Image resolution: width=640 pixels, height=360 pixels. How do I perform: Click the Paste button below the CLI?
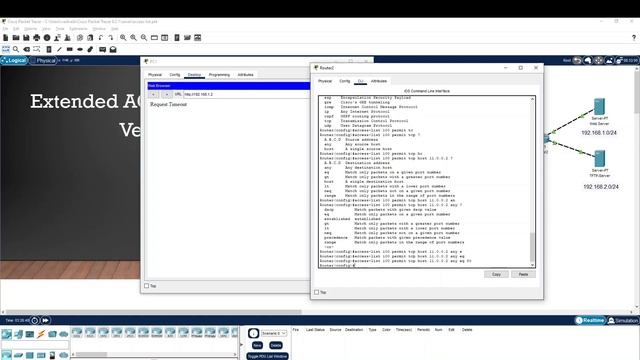click(x=523, y=274)
